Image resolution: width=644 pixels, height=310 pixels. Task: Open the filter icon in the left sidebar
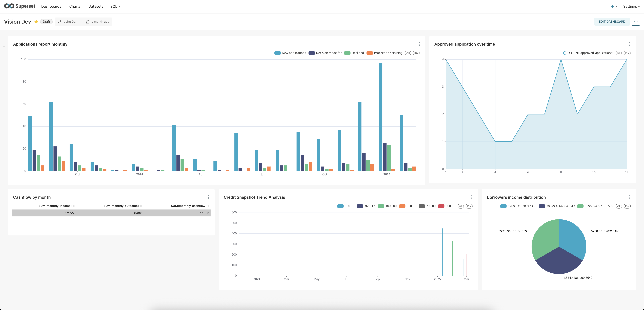pos(4,46)
